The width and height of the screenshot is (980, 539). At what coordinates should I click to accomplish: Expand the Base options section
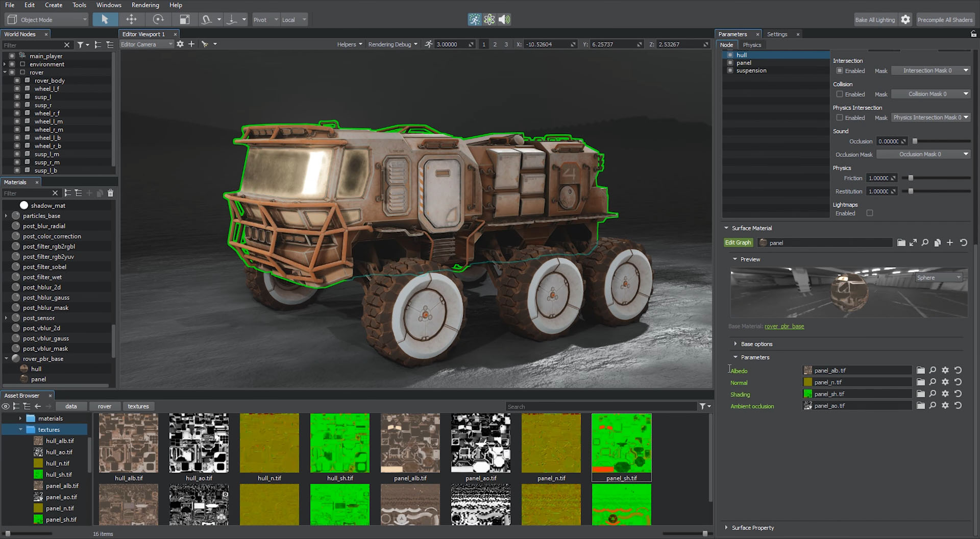(x=756, y=344)
